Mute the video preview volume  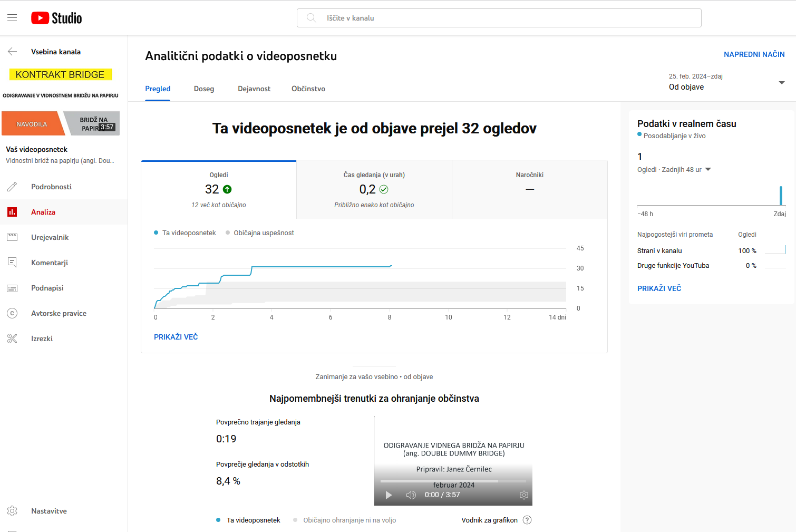(411, 495)
